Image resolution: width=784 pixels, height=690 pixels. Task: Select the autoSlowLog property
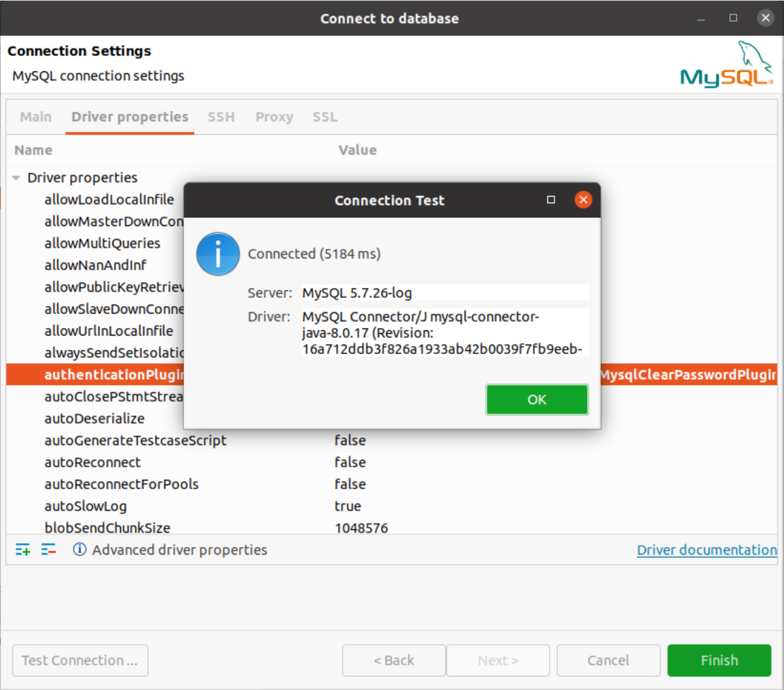pyautogui.click(x=85, y=506)
